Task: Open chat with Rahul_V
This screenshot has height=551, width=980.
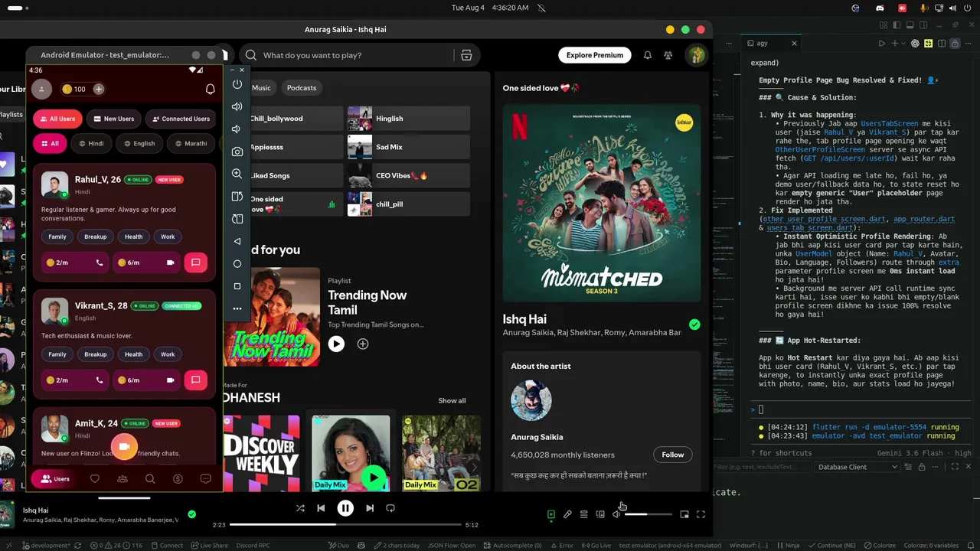Action: click(x=195, y=262)
